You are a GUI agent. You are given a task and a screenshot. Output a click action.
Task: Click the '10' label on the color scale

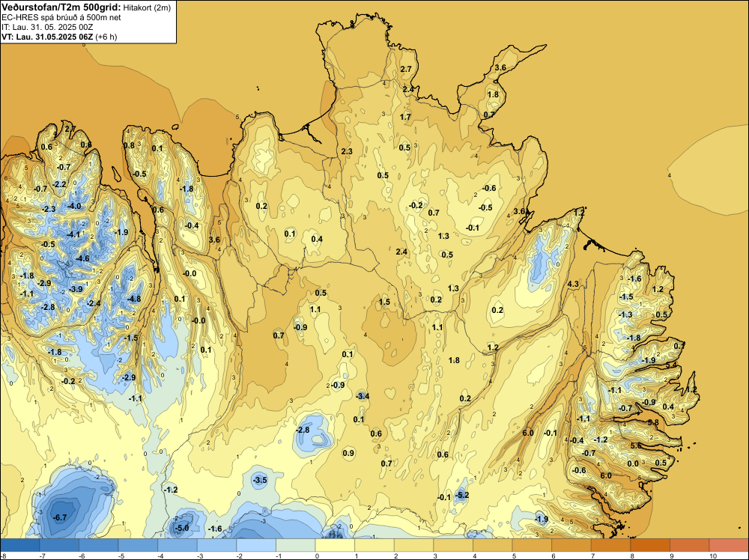[713, 556]
